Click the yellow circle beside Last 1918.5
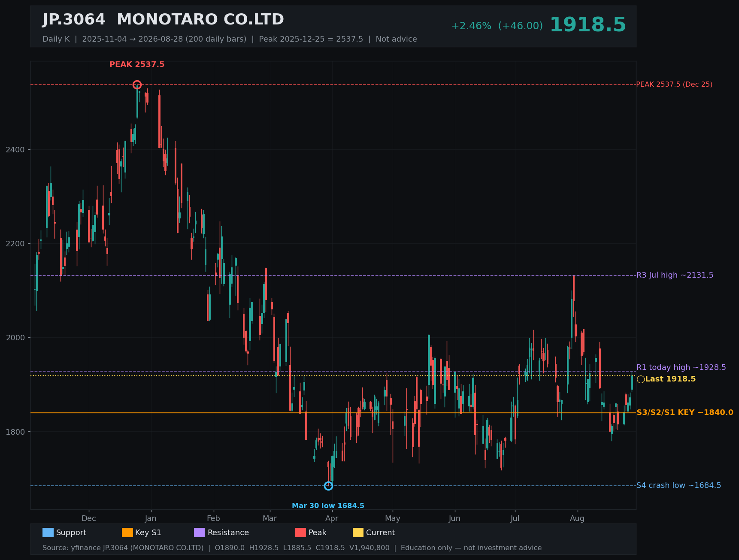The image size is (739, 560). [641, 379]
